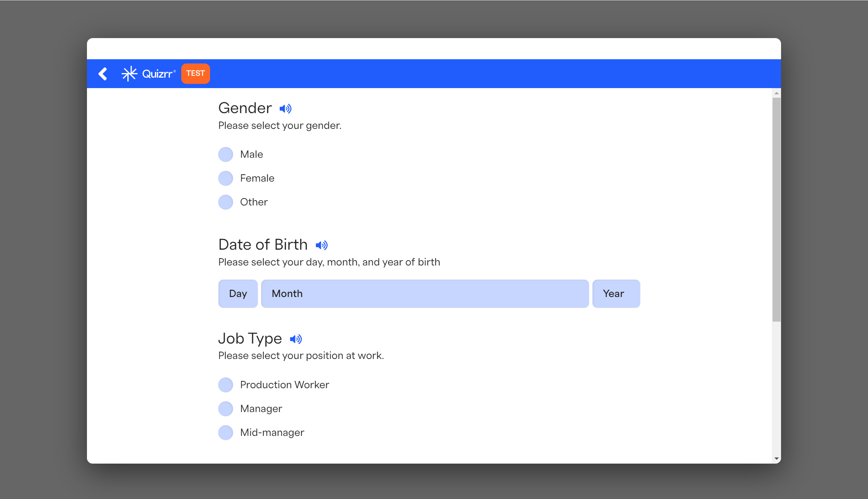
Task: Click the Quizrr asterisk logo
Action: tap(129, 73)
